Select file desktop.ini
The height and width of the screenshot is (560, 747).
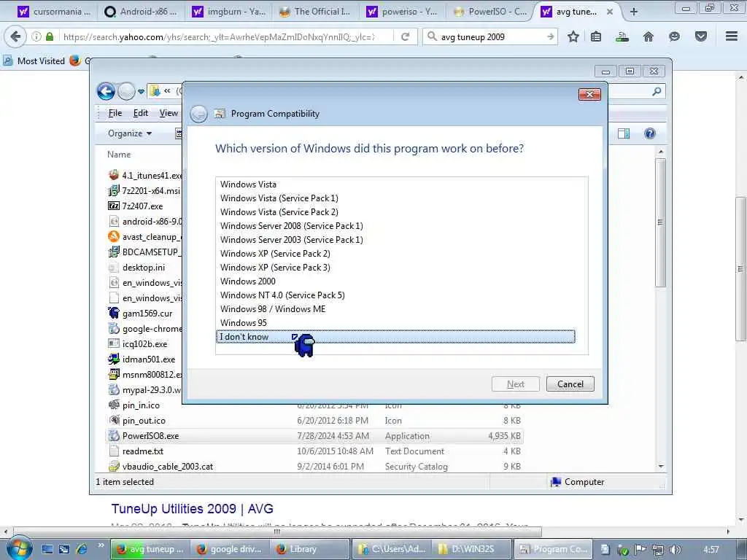click(x=136, y=267)
